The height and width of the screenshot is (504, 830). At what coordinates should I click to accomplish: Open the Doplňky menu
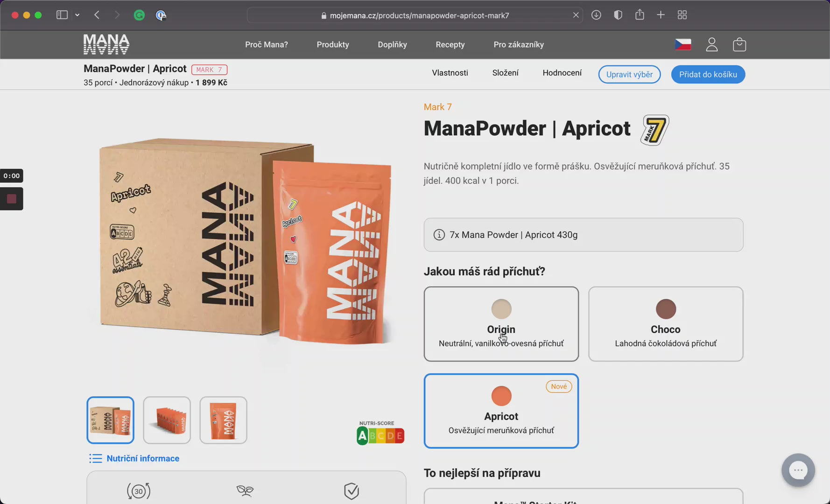pos(392,45)
